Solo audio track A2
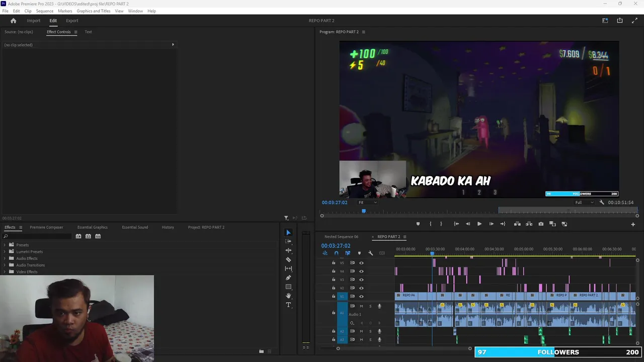 coord(371,331)
